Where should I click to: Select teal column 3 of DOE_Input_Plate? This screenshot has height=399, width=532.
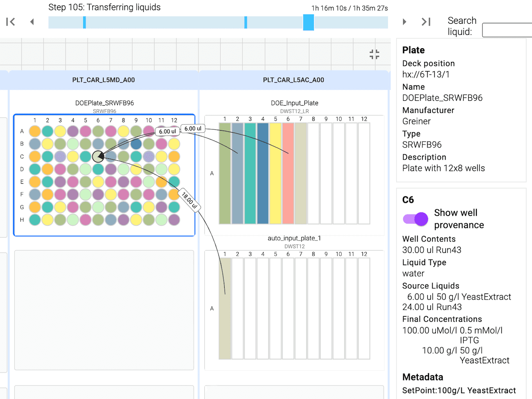coord(250,174)
